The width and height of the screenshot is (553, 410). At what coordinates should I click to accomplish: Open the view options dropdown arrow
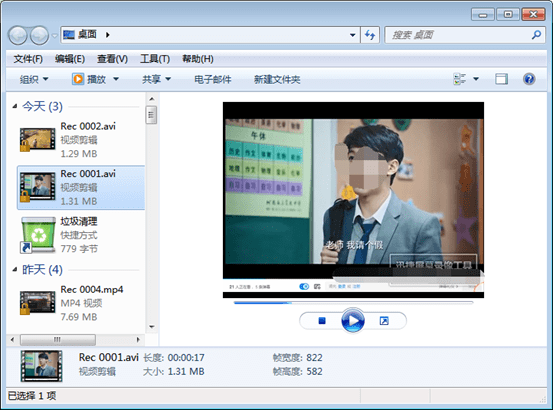click(x=476, y=79)
